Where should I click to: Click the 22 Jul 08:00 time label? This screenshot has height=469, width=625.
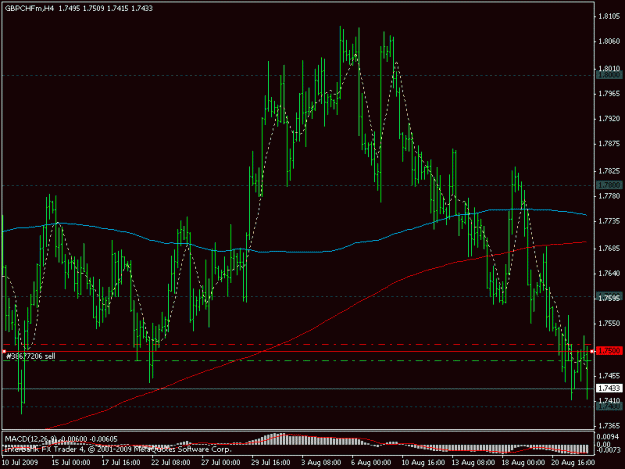171,462
